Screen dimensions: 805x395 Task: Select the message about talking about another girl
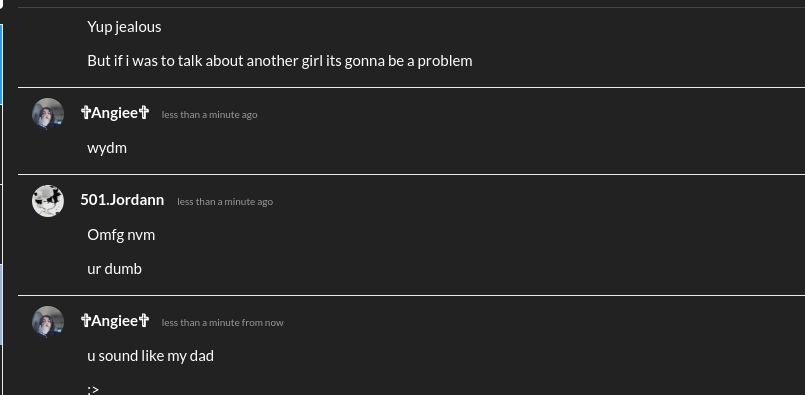[x=280, y=61]
